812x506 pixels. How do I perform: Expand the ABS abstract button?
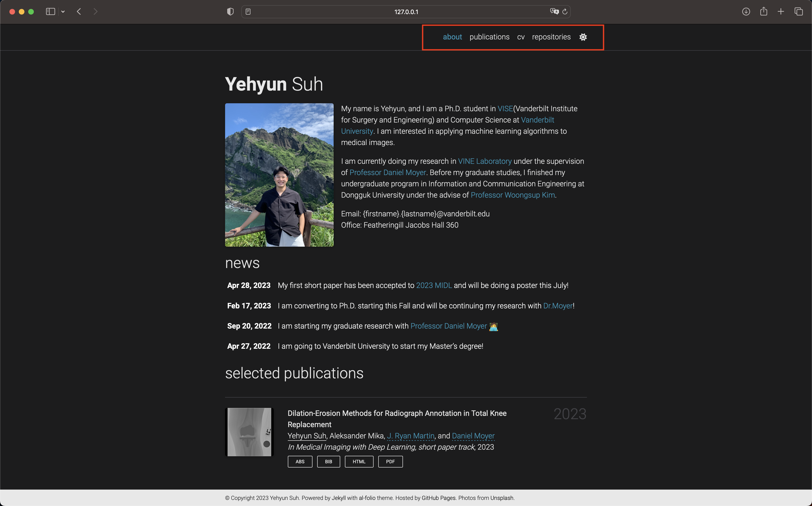300,461
